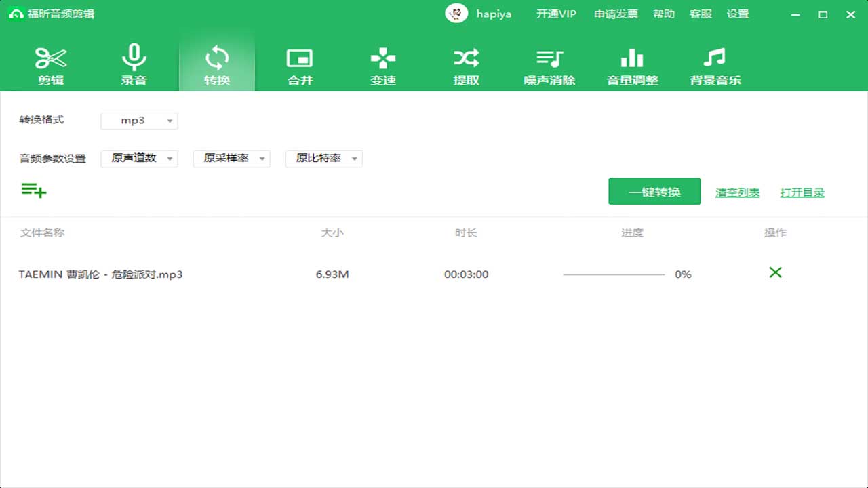Open the 提取 extract tool
The width and height of the screenshot is (868, 488).
[466, 66]
